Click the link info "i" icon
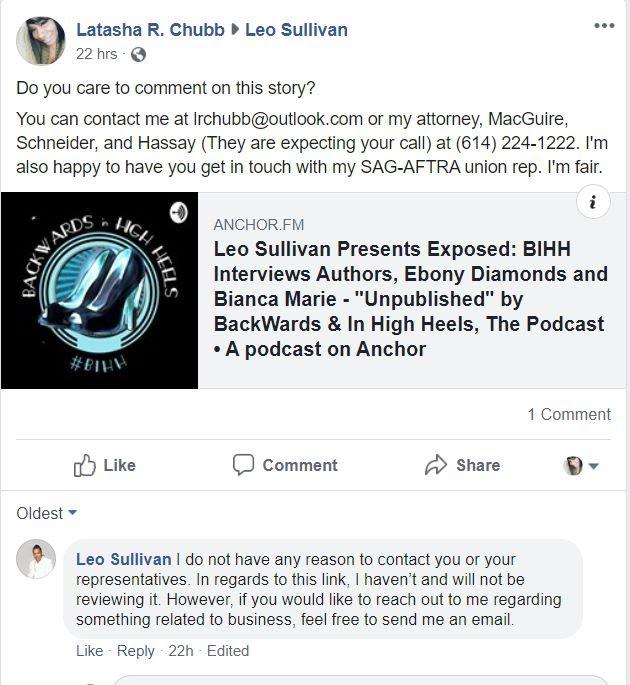 (593, 202)
